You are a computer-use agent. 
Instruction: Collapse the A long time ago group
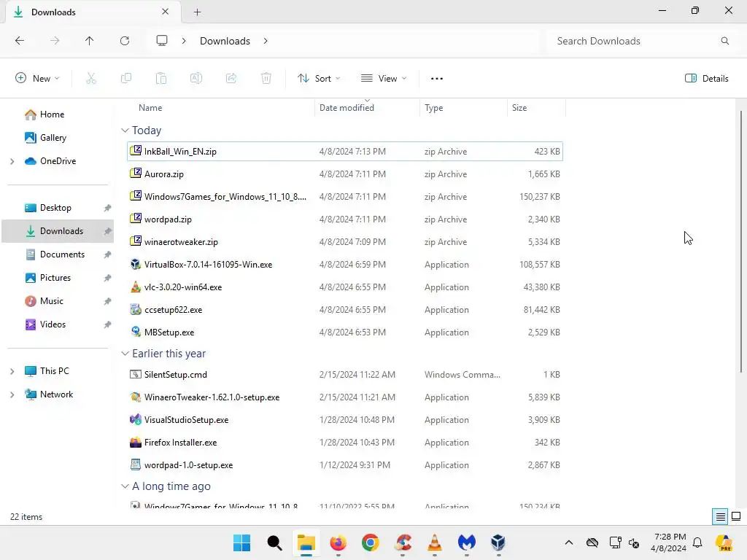pos(125,486)
